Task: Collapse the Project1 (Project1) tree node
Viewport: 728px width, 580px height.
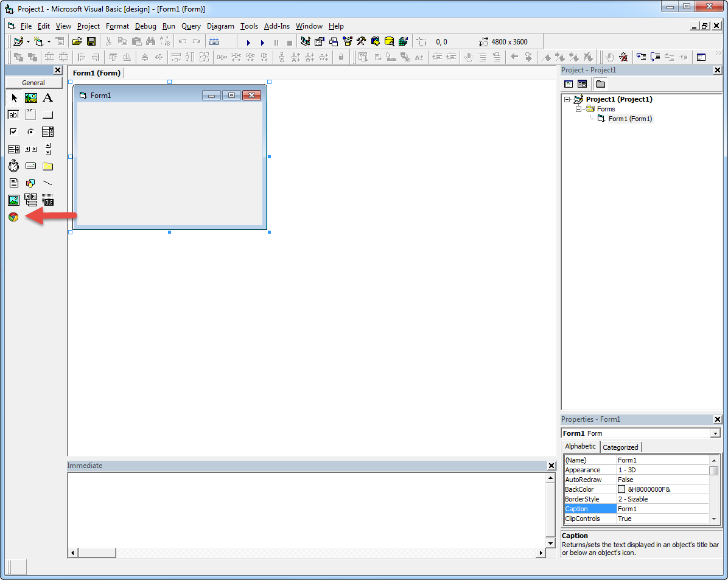Action: [x=568, y=99]
